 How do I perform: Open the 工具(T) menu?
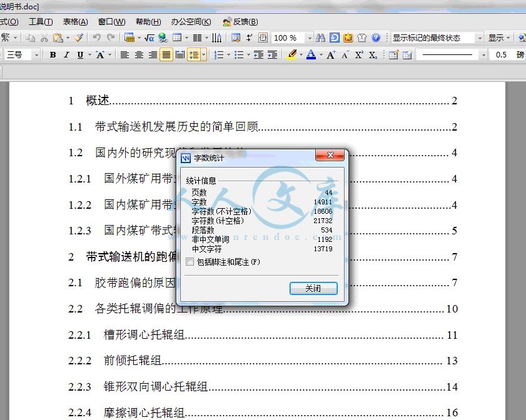point(41,22)
